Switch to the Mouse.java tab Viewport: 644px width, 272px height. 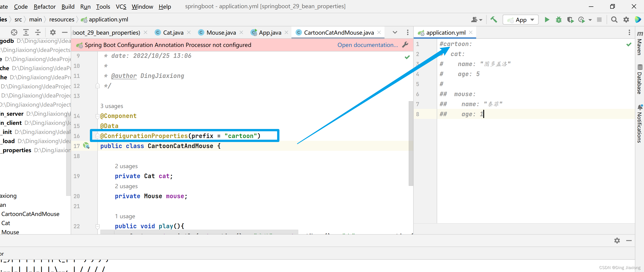(221, 33)
